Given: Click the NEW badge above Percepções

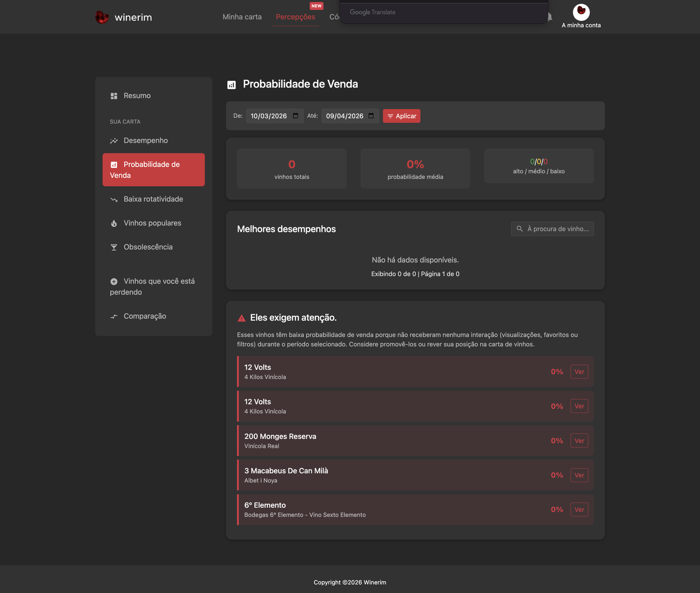Looking at the screenshot, I should click(x=316, y=6).
